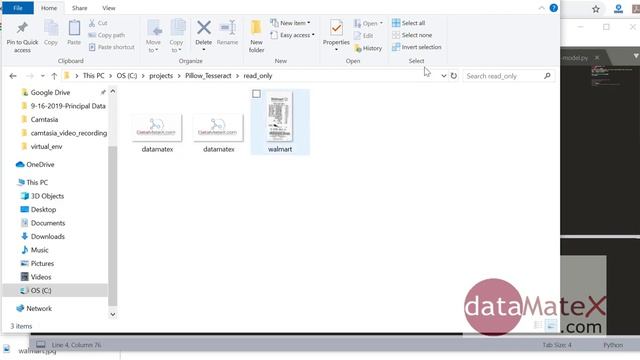Open Desktop in sidebar
The width and height of the screenshot is (640, 360).
[43, 209]
